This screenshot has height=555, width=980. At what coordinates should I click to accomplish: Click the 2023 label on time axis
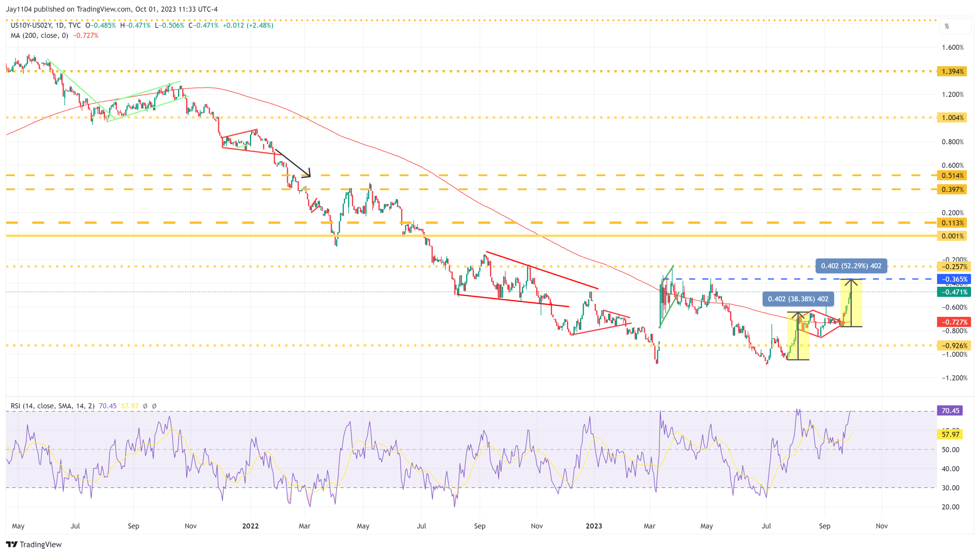[594, 526]
